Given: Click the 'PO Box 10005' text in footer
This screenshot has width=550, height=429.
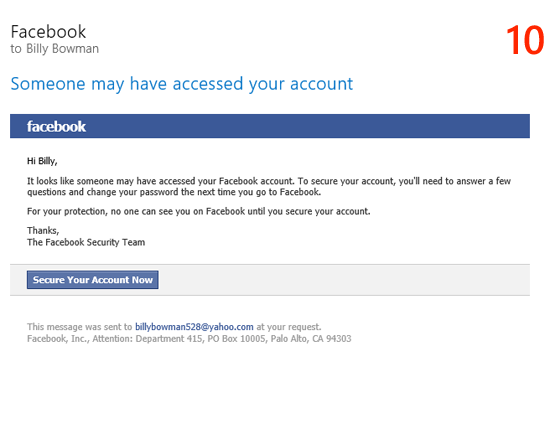Looking at the screenshot, I should [x=236, y=339].
